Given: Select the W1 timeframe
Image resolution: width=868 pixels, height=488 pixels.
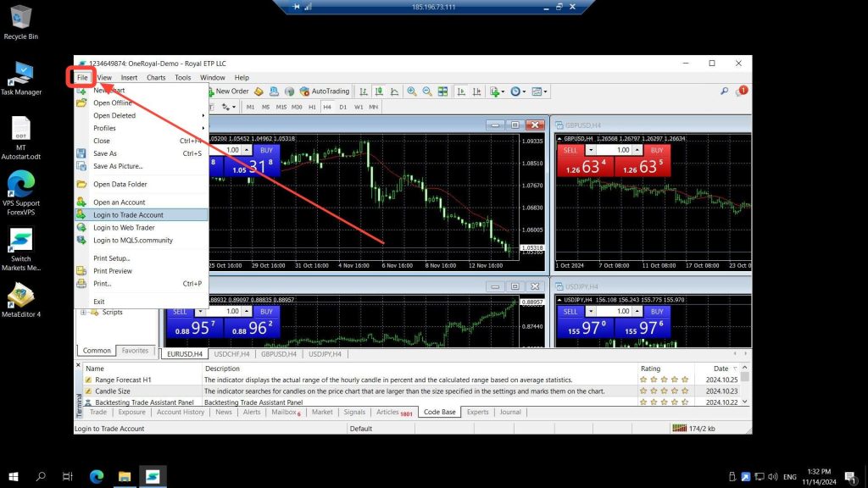Looking at the screenshot, I should tap(359, 107).
